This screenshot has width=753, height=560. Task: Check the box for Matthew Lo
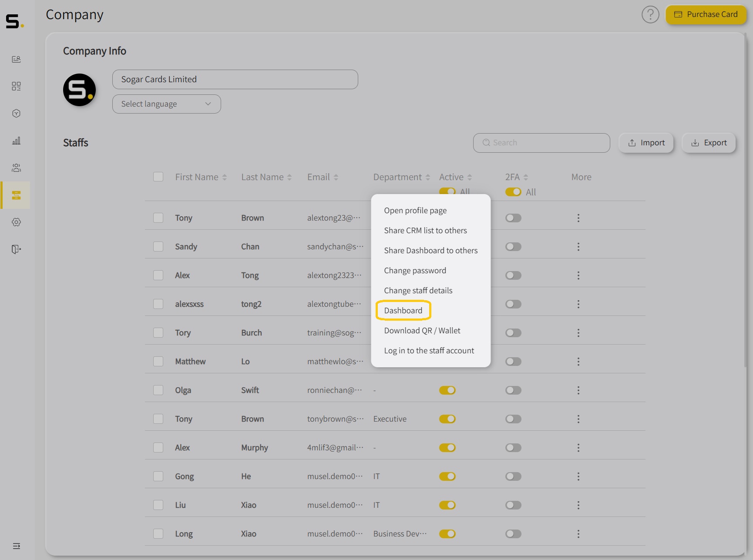click(x=158, y=362)
